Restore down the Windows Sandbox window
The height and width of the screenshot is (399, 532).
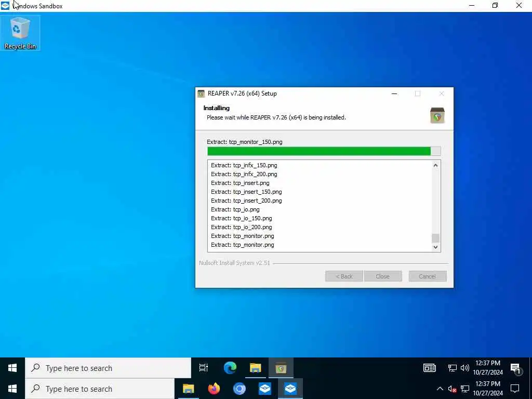coord(495,6)
